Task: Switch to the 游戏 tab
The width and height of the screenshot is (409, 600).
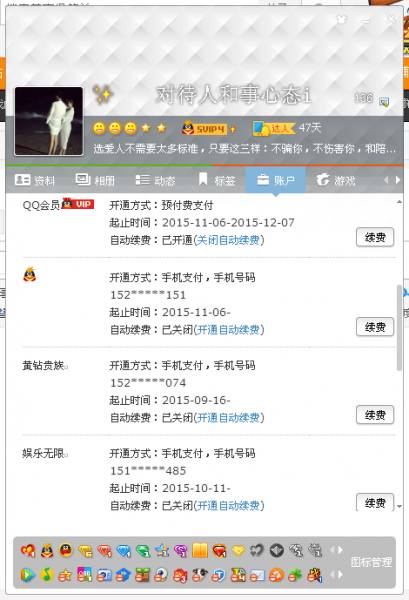Action: pos(336,180)
